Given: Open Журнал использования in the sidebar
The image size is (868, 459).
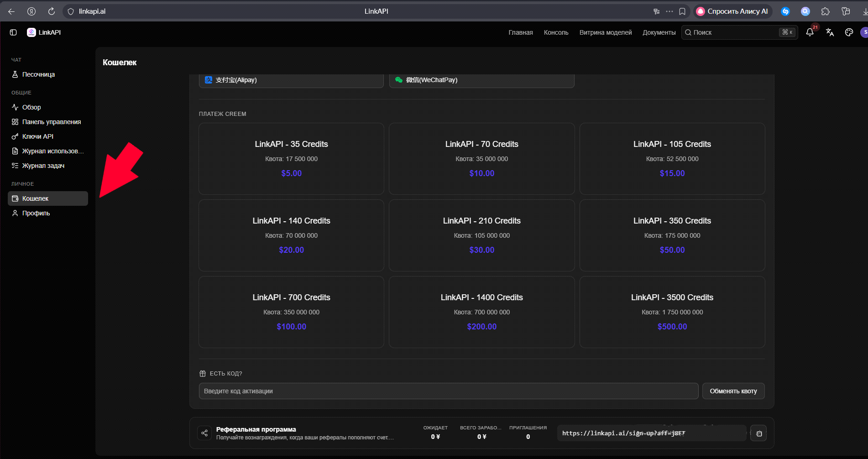Looking at the screenshot, I should (48, 151).
